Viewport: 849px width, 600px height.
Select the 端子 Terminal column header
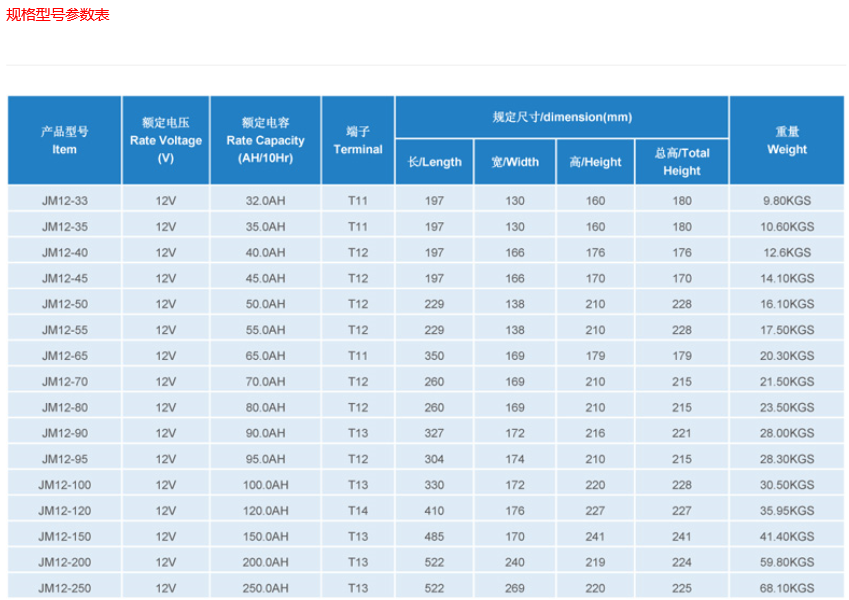click(358, 140)
